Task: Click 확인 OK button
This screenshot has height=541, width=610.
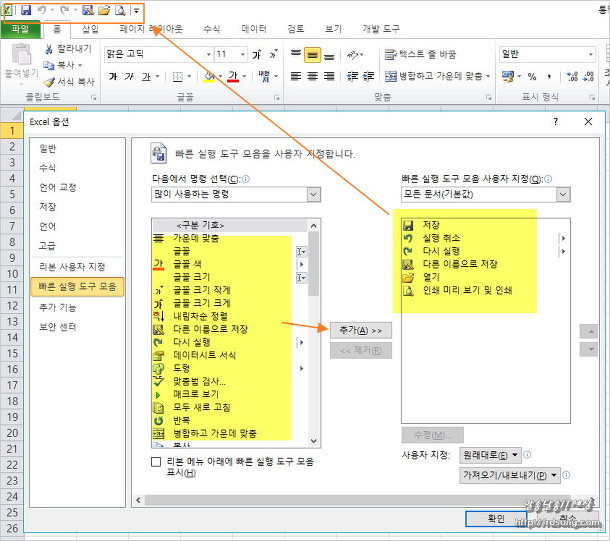Action: pyautogui.click(x=496, y=518)
